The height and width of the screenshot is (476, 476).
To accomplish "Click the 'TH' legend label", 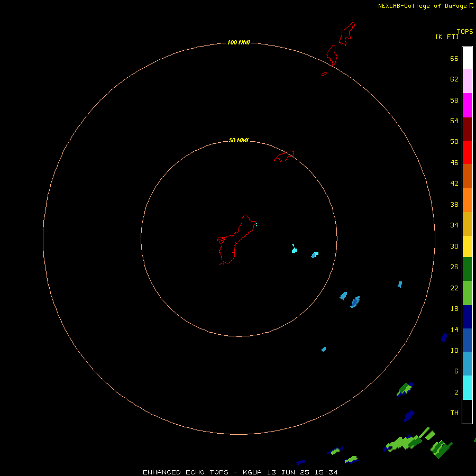I will (x=454, y=413).
